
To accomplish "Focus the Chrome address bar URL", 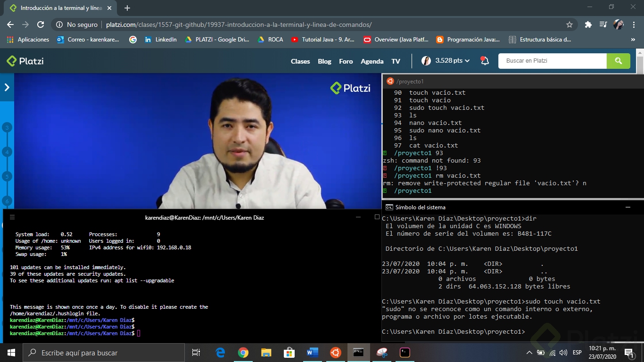I will [239, 25].
